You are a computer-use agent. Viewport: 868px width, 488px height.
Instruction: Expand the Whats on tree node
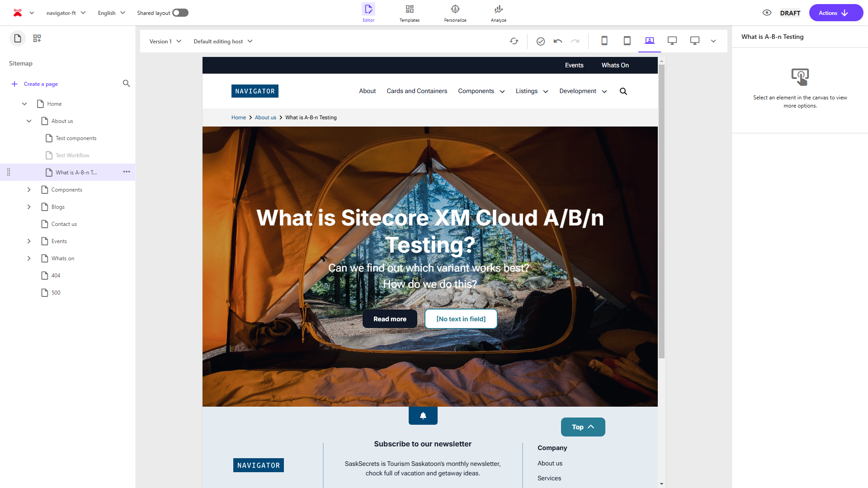(x=29, y=258)
